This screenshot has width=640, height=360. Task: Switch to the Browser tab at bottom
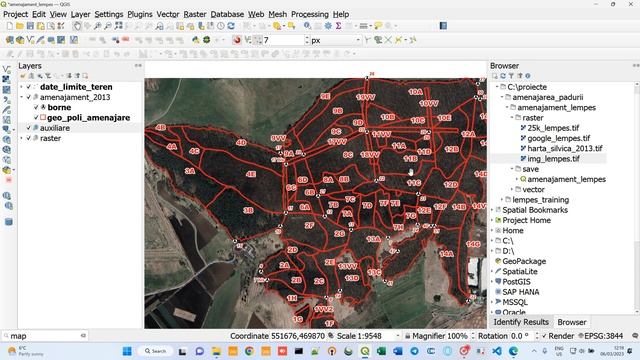(x=572, y=322)
